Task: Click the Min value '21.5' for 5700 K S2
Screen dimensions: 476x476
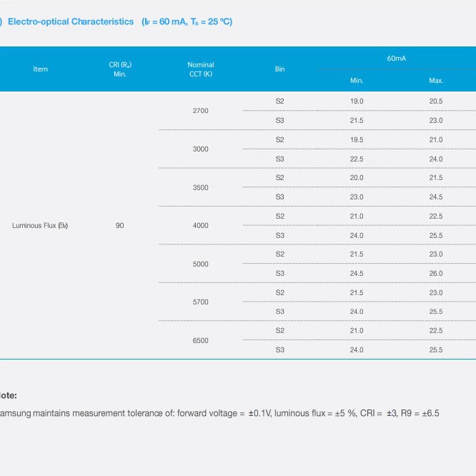Action: 357,292
